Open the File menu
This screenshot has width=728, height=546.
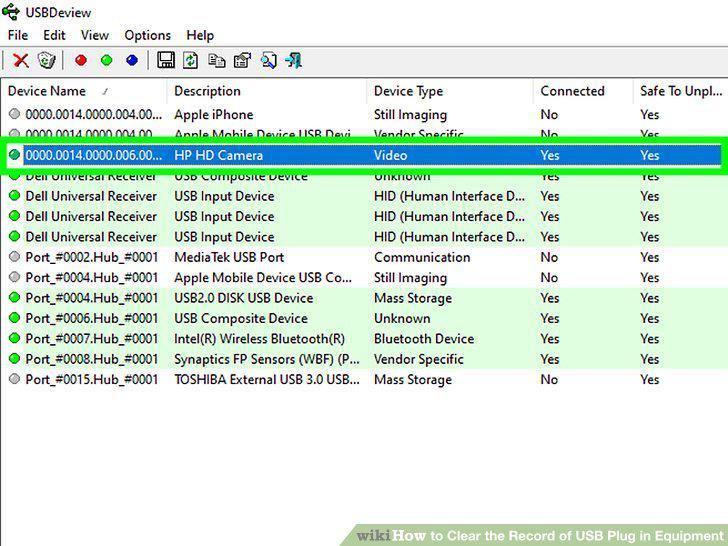(18, 35)
